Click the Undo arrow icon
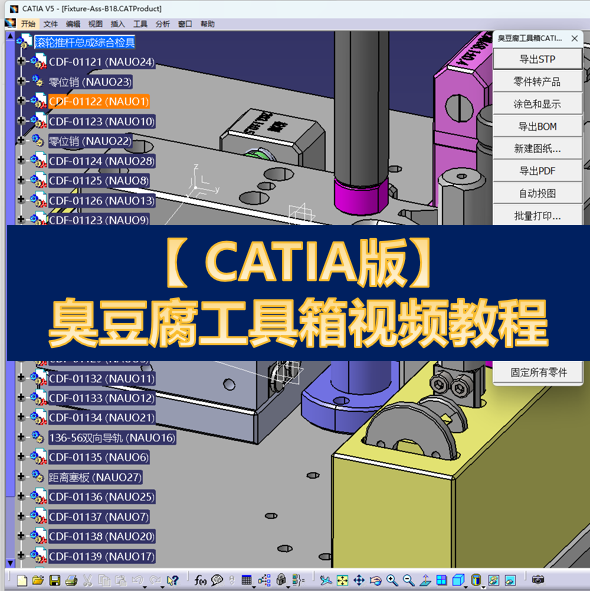This screenshot has height=591, width=590. click(137, 580)
